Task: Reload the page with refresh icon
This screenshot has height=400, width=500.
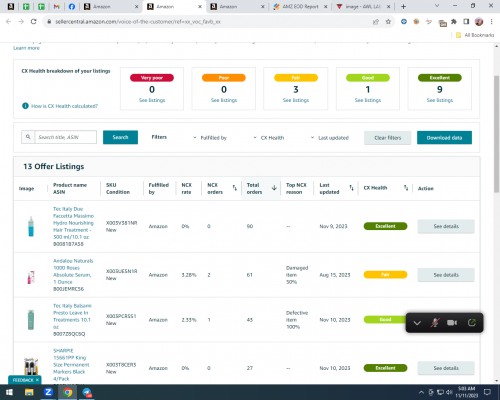Action: pyautogui.click(x=33, y=22)
